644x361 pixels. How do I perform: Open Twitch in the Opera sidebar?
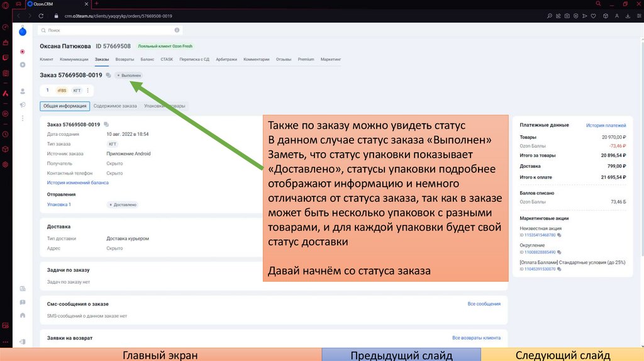click(6, 58)
